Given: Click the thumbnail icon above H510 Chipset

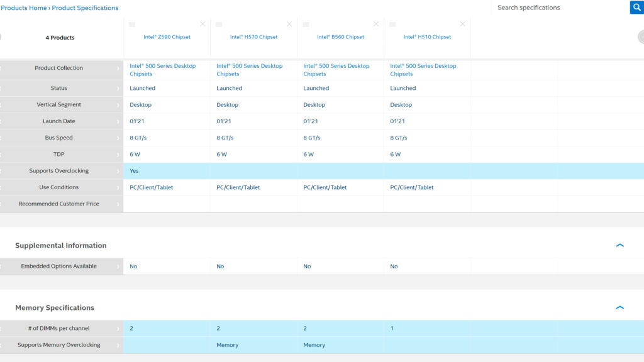Looking at the screenshot, I should pos(392,25).
